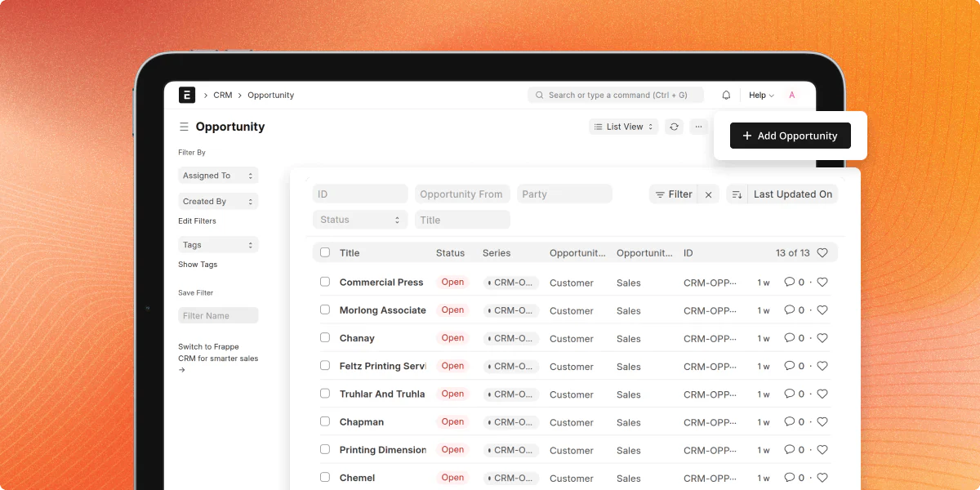Like the Commercial Press row heart
The image size is (980, 490).
coord(822,283)
